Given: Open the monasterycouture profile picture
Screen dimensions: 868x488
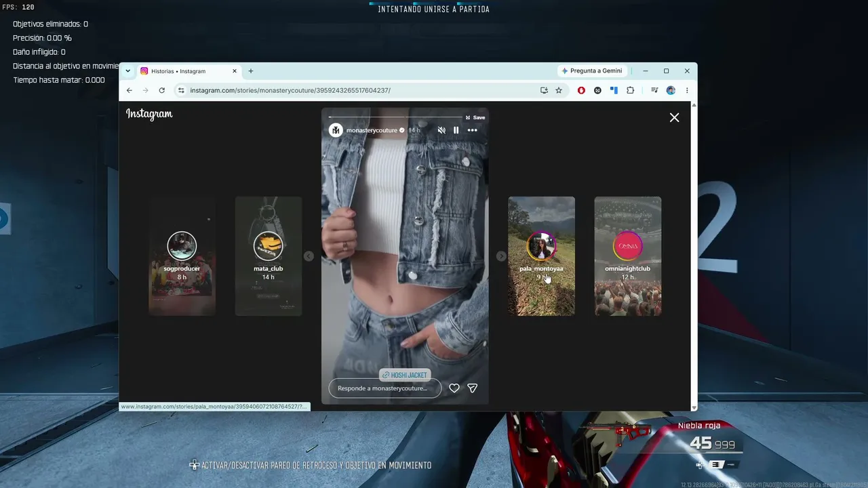Looking at the screenshot, I should tap(336, 130).
